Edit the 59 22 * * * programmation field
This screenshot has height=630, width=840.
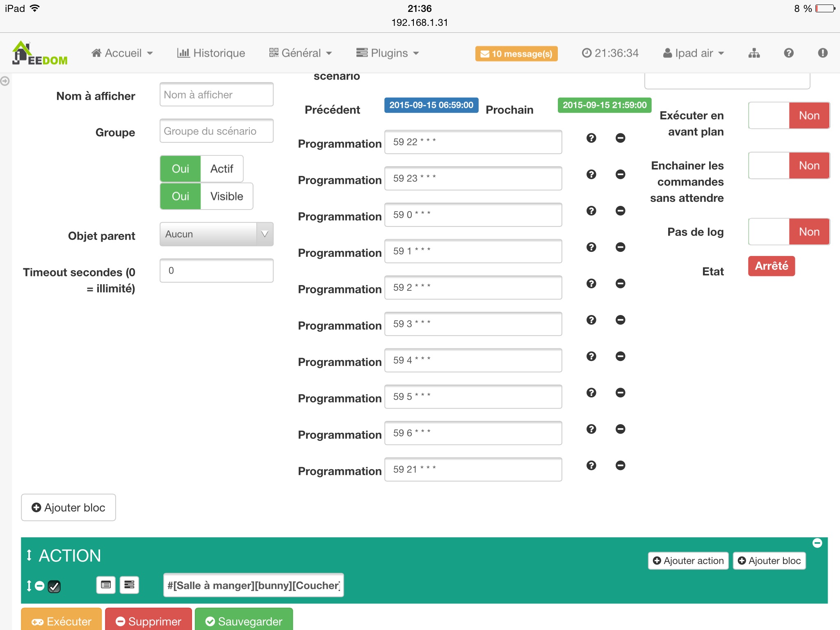pos(473,142)
